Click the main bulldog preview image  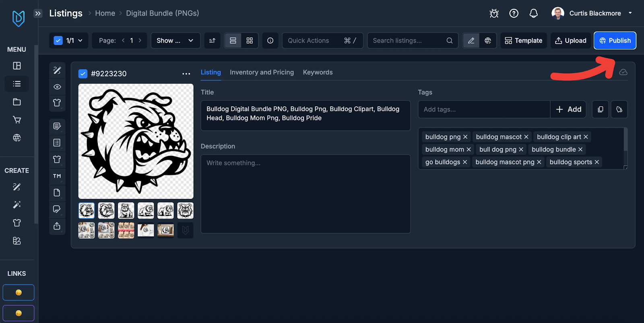tap(136, 141)
